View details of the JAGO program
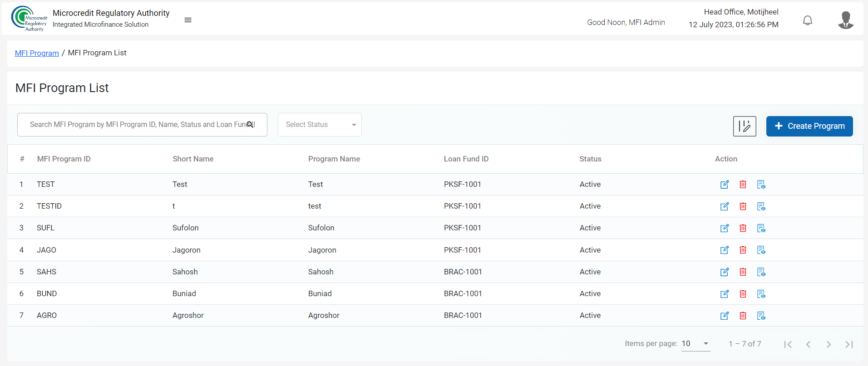Screen dimensions: 868x366 (x=761, y=250)
